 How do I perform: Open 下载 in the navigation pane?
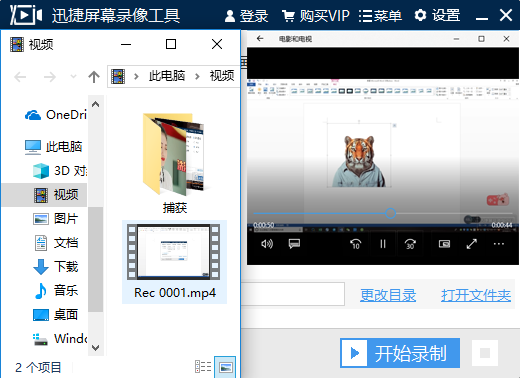coord(56,267)
